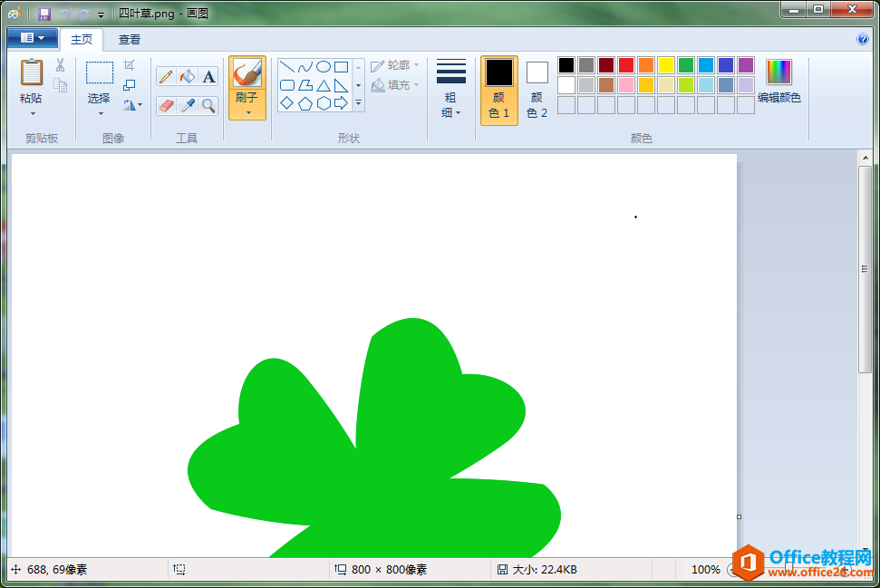
Task: Click the Edit colors (编辑颜色) button
Action: pos(779,82)
